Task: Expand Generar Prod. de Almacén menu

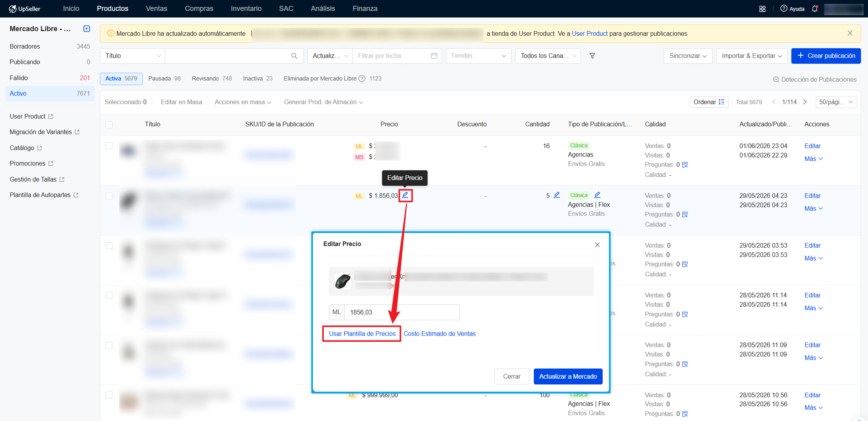Action: 323,102
